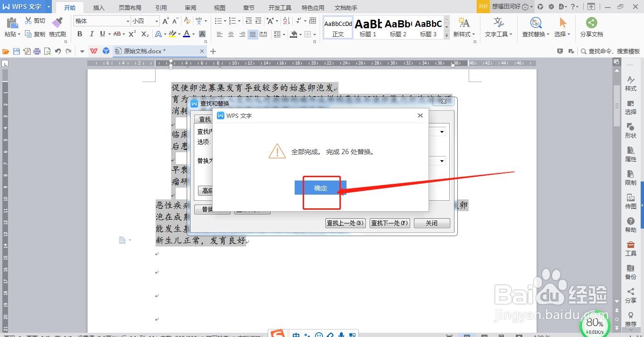Click the yellow highlight color button
644x337 pixels.
point(172,34)
